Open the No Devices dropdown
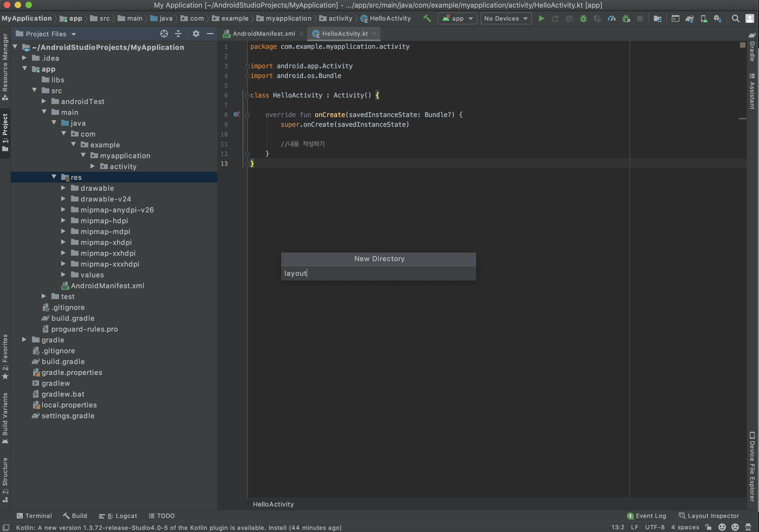 pyautogui.click(x=506, y=18)
